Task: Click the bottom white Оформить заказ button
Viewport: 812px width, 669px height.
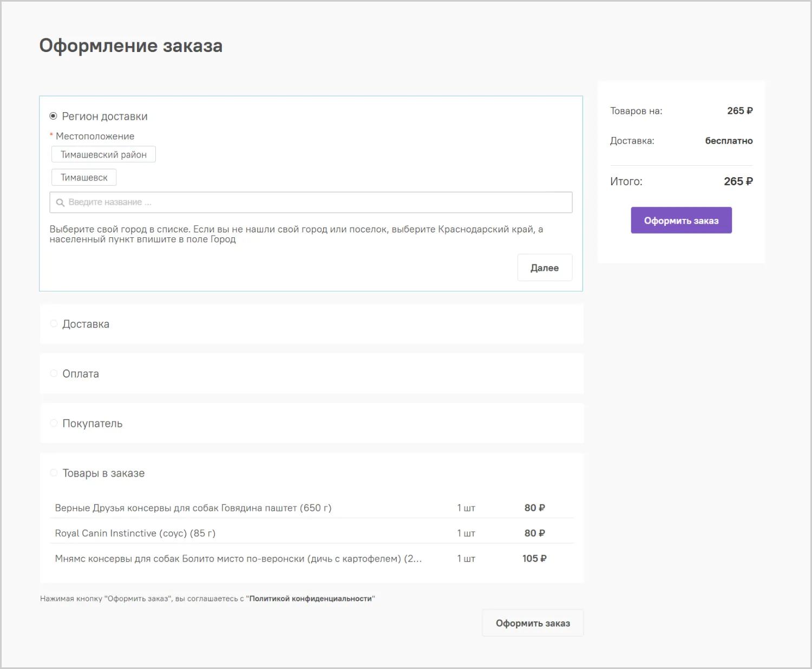Action: click(x=533, y=623)
